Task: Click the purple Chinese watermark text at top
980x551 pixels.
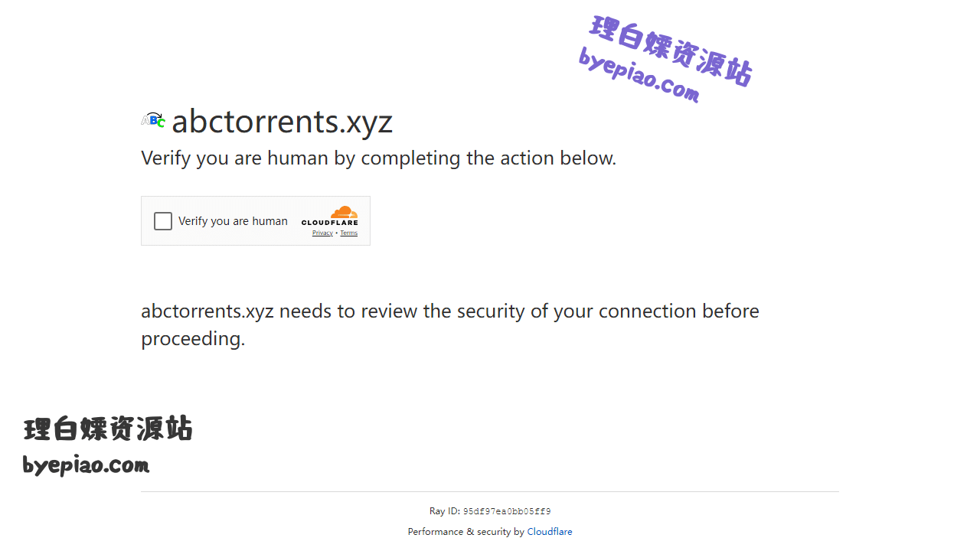Action: (x=672, y=50)
